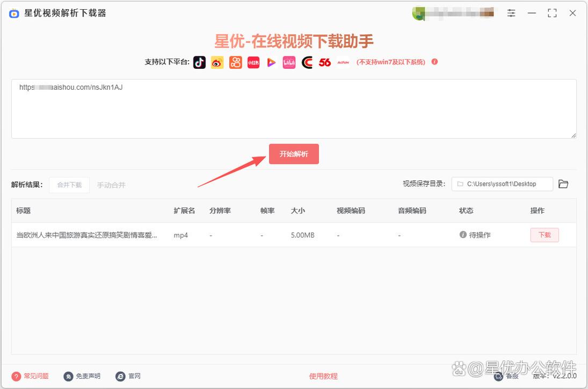Viewport: 588px width, 389px height.
Task: Click the 开始解析 button
Action: pos(294,154)
